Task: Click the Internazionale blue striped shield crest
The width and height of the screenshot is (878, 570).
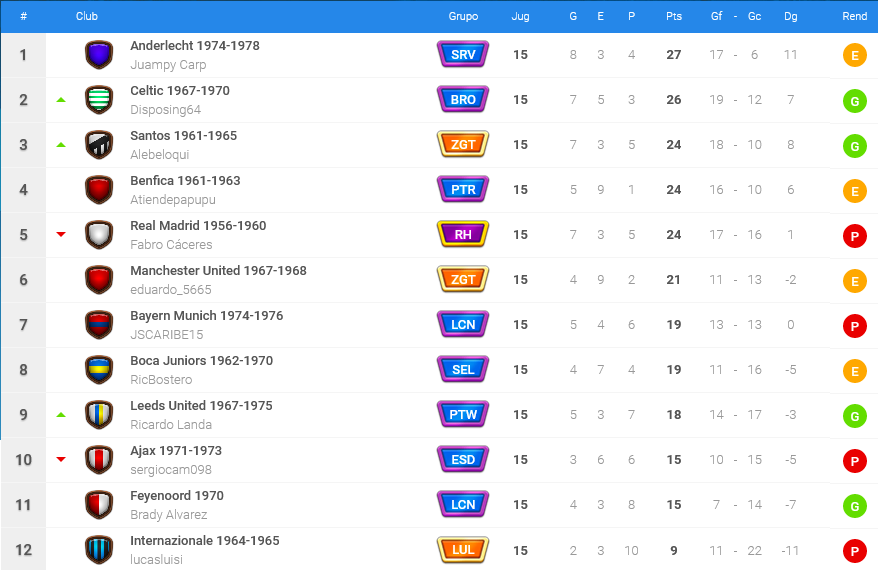Action: 99,550
